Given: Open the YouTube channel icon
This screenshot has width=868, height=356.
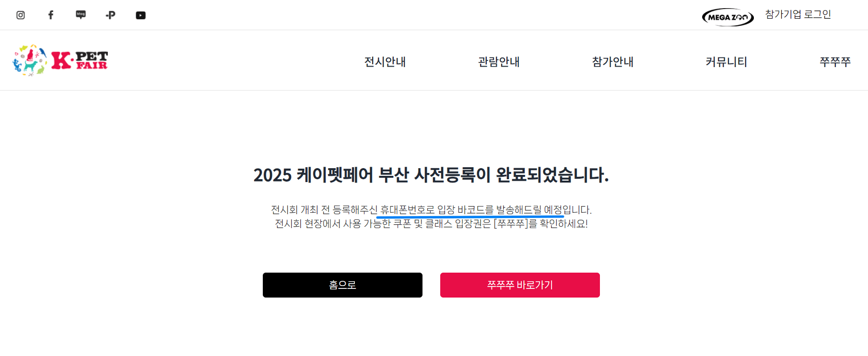Looking at the screenshot, I should [141, 15].
